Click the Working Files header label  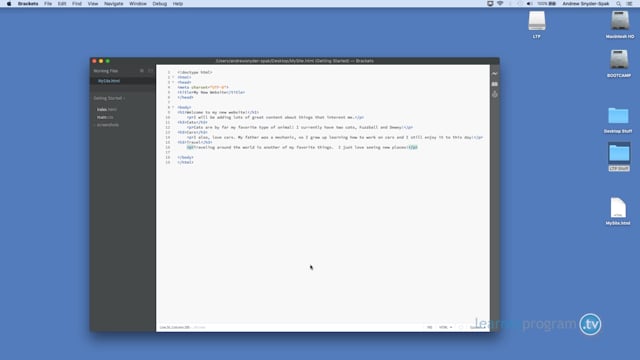(105, 71)
